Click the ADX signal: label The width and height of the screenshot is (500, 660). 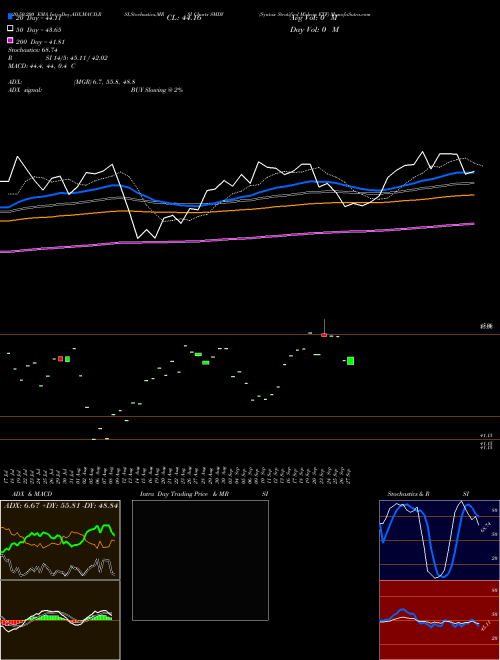(x=25, y=90)
